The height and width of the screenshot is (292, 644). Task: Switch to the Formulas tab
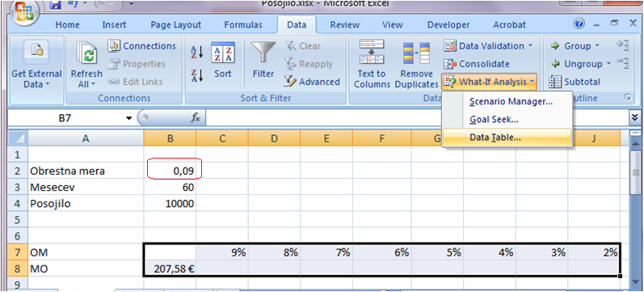pyautogui.click(x=243, y=25)
